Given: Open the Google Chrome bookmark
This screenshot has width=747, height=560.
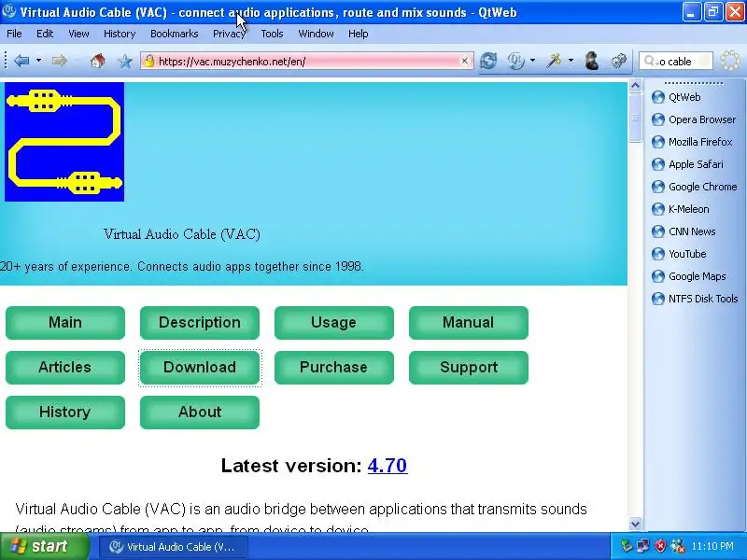Looking at the screenshot, I should pyautogui.click(x=694, y=187).
